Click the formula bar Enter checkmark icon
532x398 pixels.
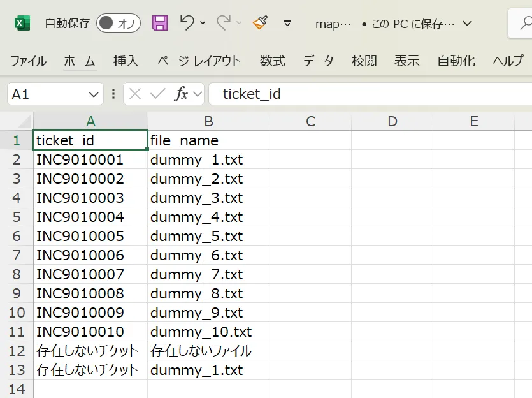point(157,94)
